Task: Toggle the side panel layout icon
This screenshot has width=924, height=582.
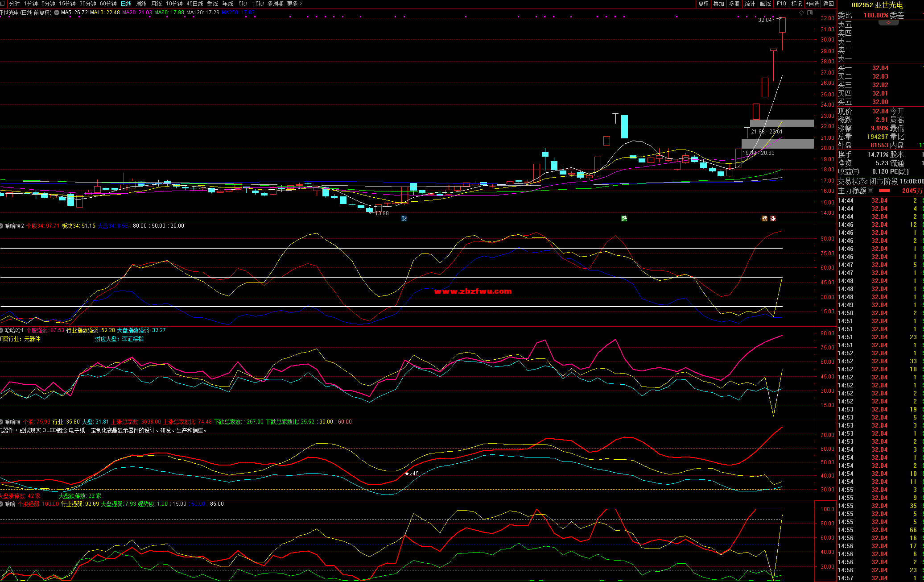Action: pos(809,12)
